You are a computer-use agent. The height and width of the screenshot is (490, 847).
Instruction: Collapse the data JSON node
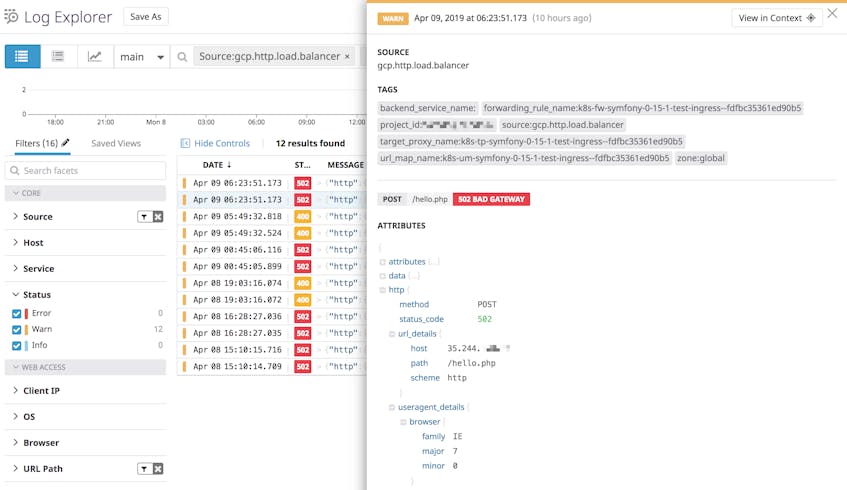[x=382, y=276]
